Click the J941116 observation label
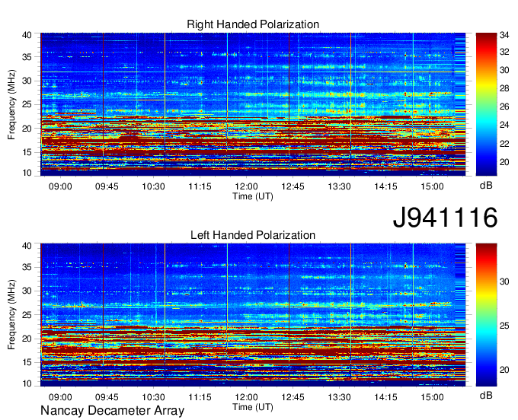This screenshot has width=518, height=420. [x=445, y=218]
